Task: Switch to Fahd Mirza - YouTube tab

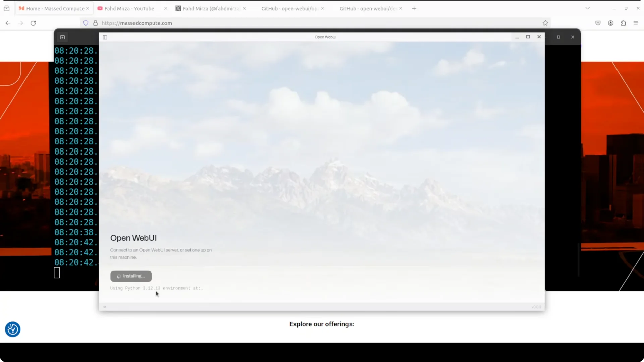Action: 129,9
